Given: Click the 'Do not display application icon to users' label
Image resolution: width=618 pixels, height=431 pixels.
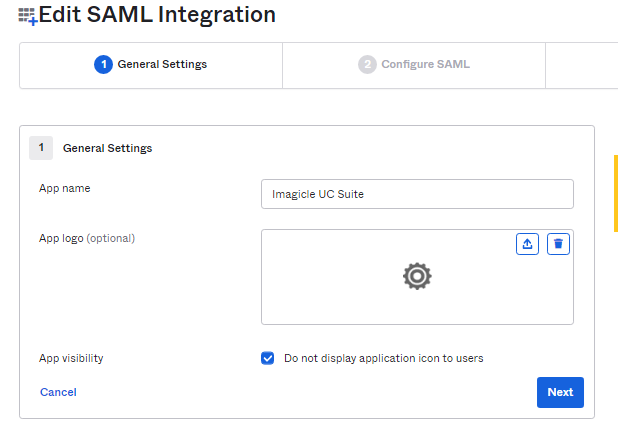Looking at the screenshot, I should 383,358.
